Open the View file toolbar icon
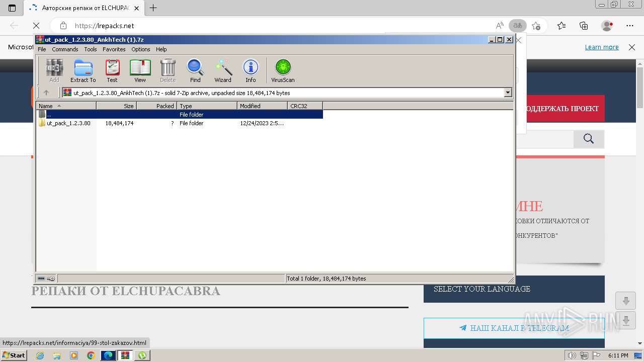The height and width of the screenshot is (362, 644). pos(140,70)
